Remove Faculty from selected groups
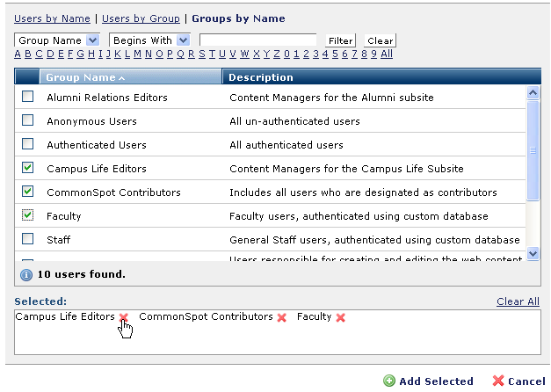 coord(340,317)
